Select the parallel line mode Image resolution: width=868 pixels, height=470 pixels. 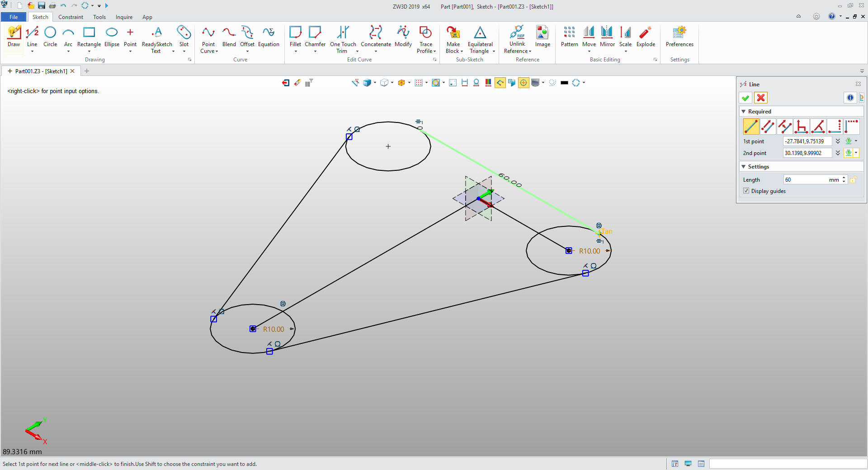click(x=768, y=127)
